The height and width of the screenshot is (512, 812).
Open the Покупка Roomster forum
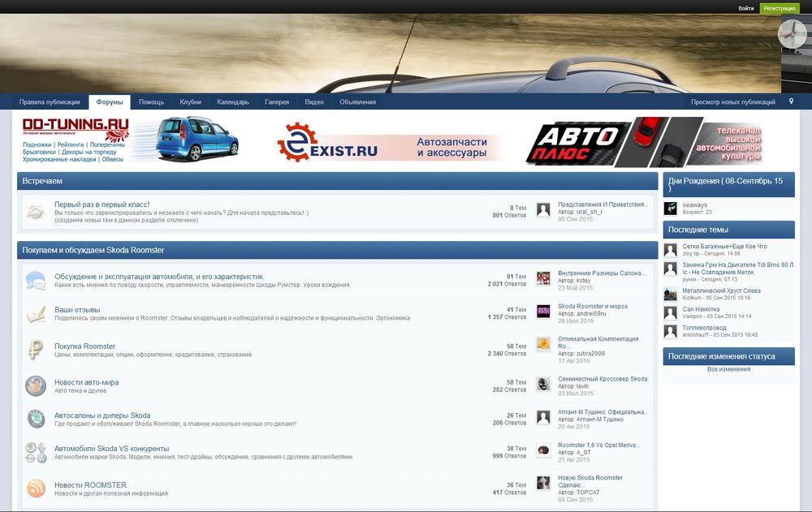tap(85, 346)
